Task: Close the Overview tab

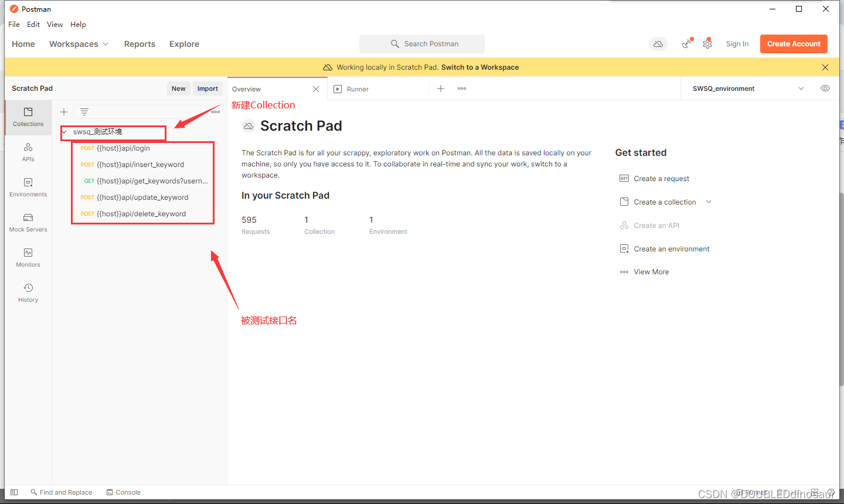Action: 316,89
